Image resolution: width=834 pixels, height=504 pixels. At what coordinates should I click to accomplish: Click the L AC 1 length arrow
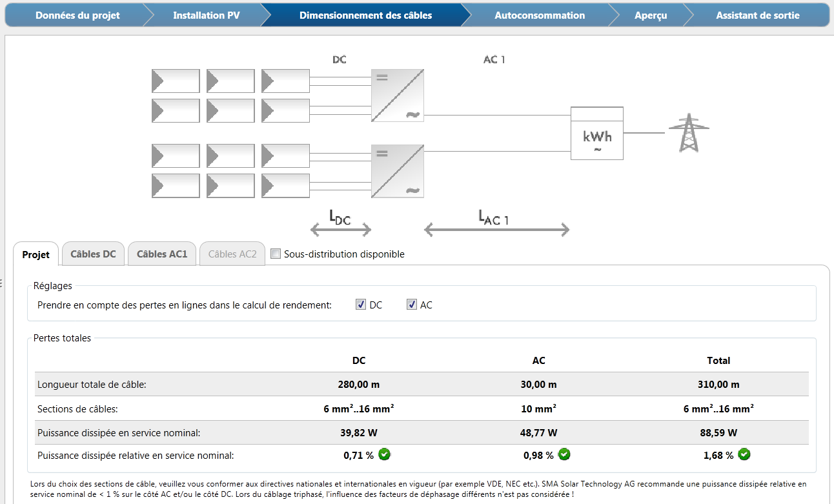point(496,229)
